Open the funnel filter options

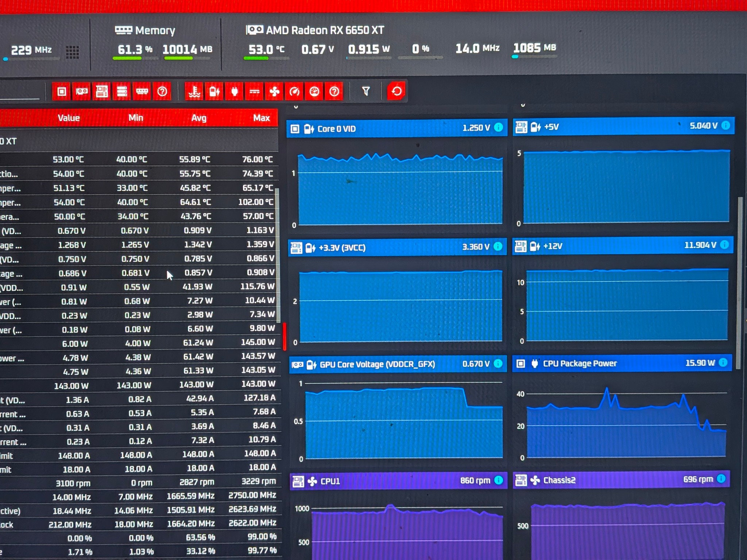coord(366,91)
